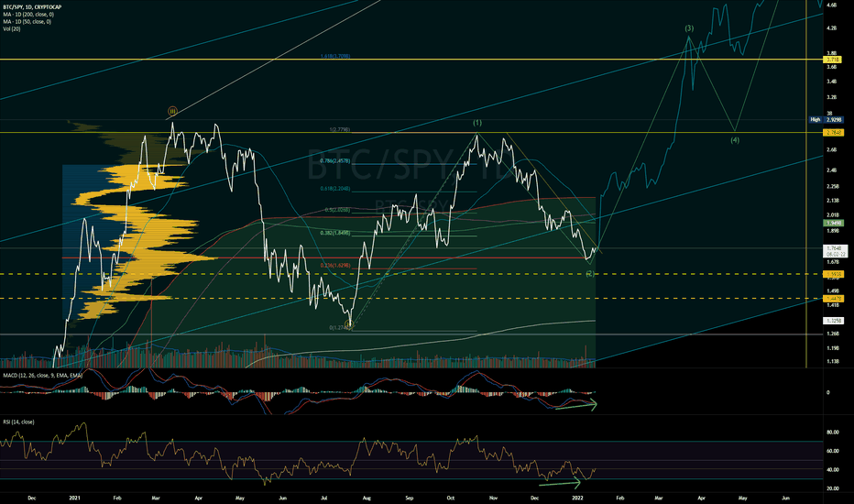854x504 pixels.
Task: Select the projected wave (4) label
Action: click(x=735, y=140)
